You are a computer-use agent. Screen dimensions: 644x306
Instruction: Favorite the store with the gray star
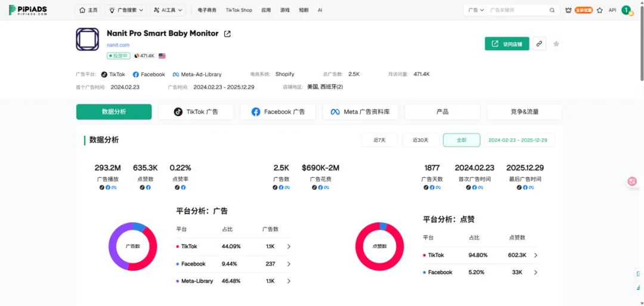coord(556,44)
